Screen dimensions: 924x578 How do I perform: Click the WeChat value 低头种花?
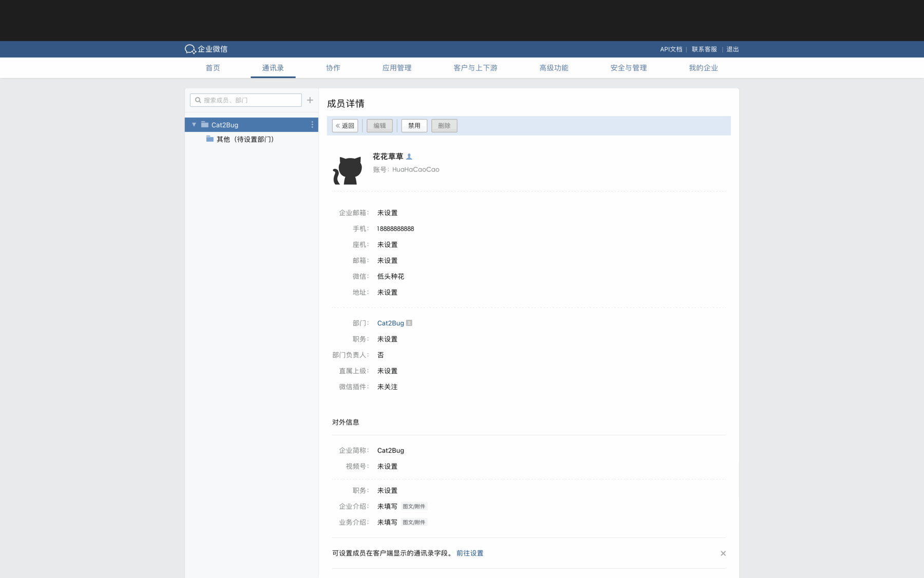391,277
